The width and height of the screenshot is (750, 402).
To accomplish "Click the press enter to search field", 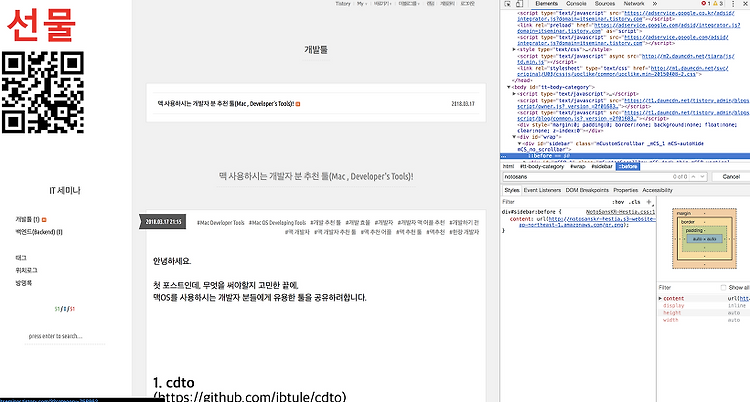I will click(65, 336).
